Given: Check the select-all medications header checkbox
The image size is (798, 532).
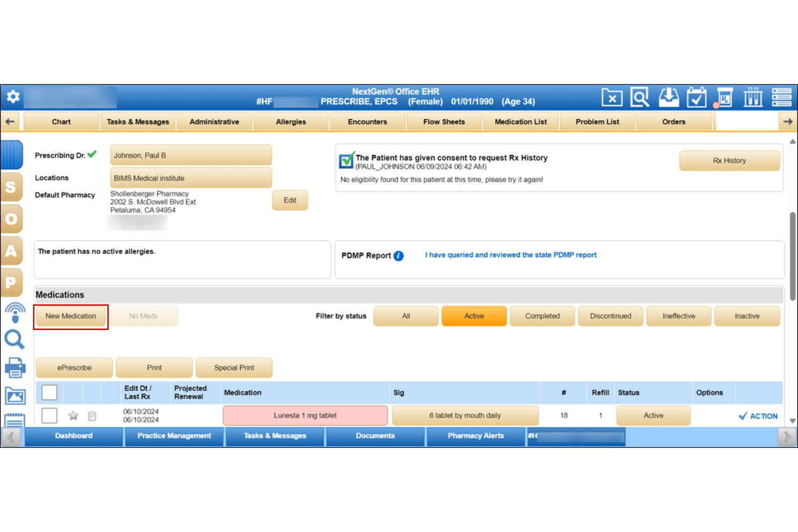Looking at the screenshot, I should (50, 393).
